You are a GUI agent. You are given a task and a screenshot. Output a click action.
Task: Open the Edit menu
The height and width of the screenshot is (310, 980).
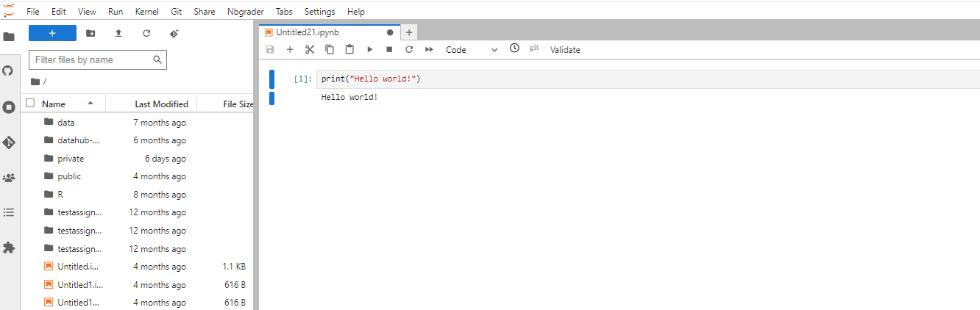point(59,12)
